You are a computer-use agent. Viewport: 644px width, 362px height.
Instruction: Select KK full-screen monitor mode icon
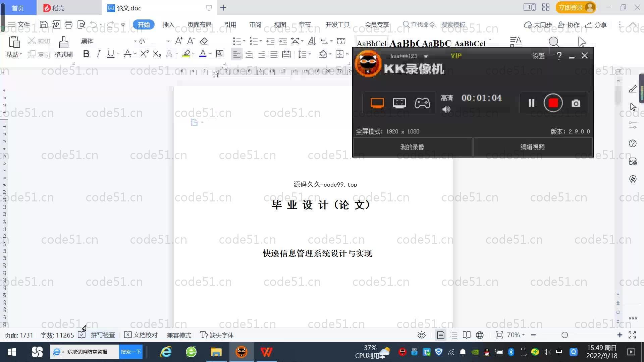pyautogui.click(x=377, y=103)
